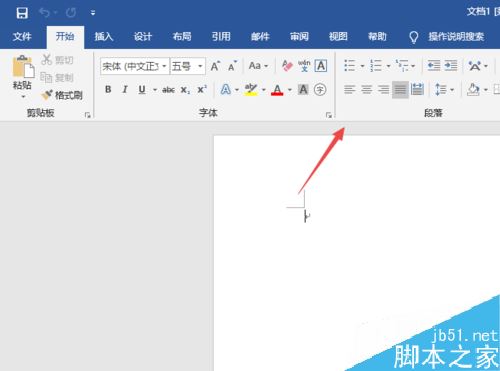
Task: Click the 粘贴 paste clipboard icon
Action: point(23,66)
